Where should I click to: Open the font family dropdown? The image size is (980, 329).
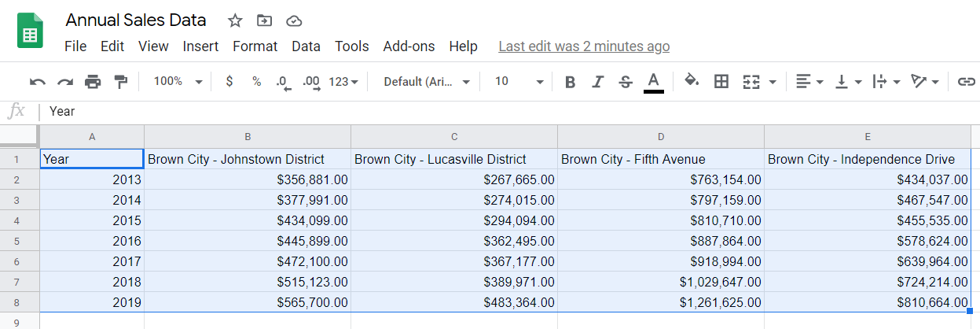coord(427,82)
